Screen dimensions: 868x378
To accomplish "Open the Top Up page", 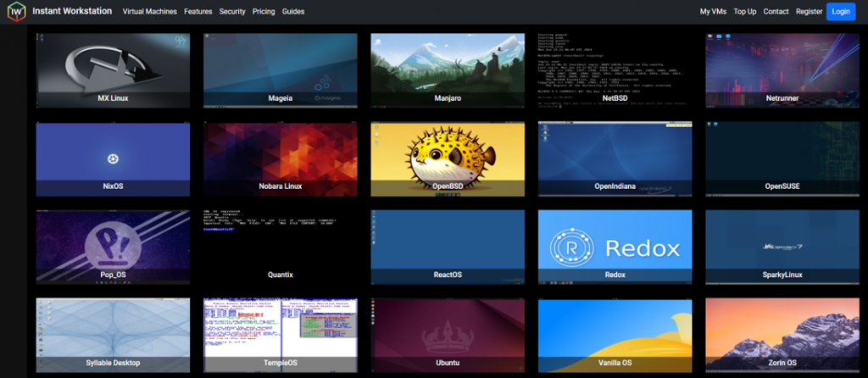I will 744,12.
